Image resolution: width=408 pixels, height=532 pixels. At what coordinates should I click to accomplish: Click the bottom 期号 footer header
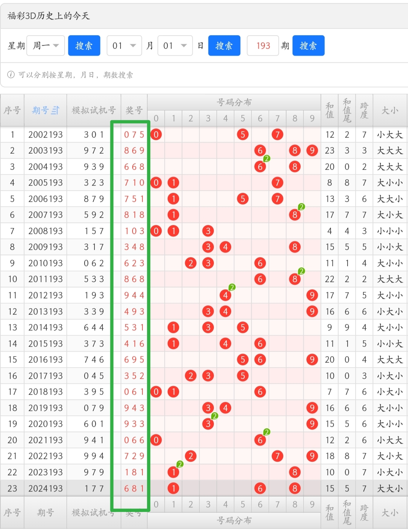[45, 513]
